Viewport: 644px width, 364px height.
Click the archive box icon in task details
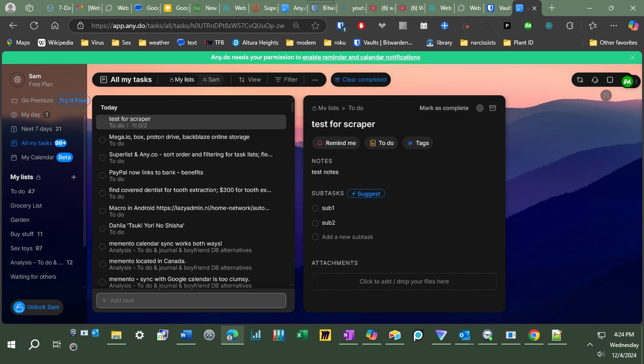coord(492,108)
